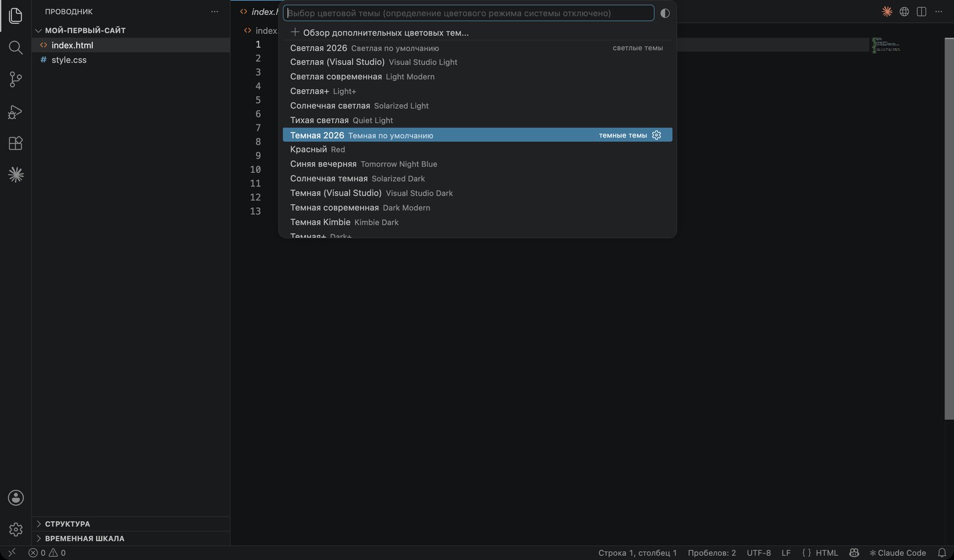The height and width of the screenshot is (560, 954).
Task: Browse additional color themes
Action: click(x=477, y=33)
